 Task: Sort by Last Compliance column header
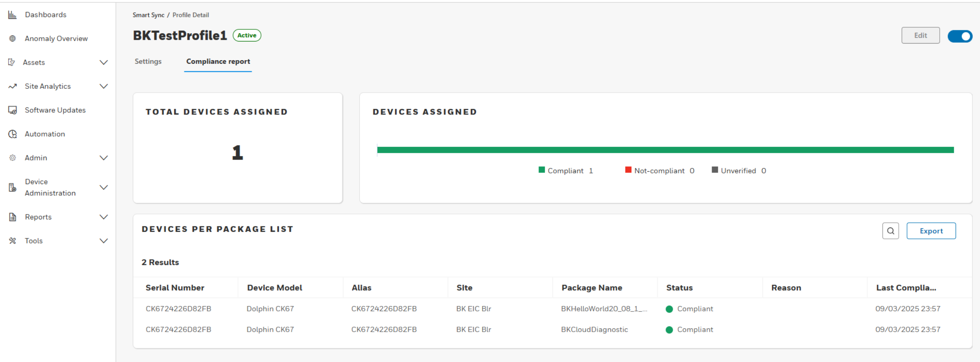point(906,288)
